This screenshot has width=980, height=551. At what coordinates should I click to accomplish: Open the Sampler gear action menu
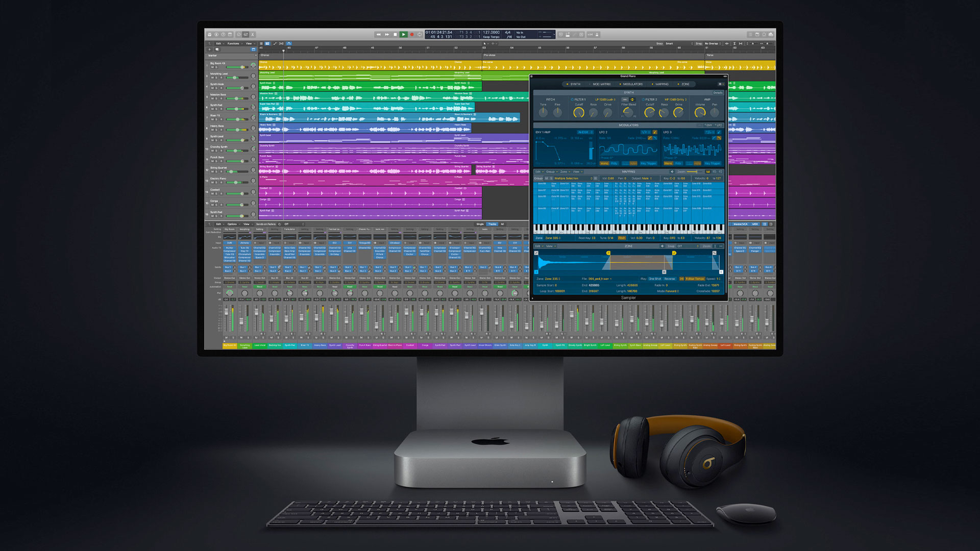click(x=721, y=84)
